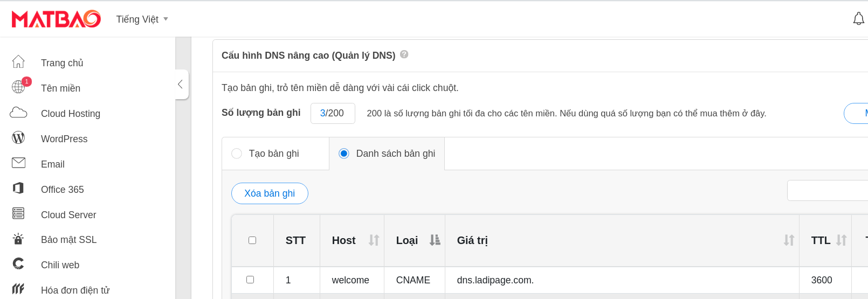
Task: Open the Cloud Hosting cloud icon
Action: coord(18,113)
